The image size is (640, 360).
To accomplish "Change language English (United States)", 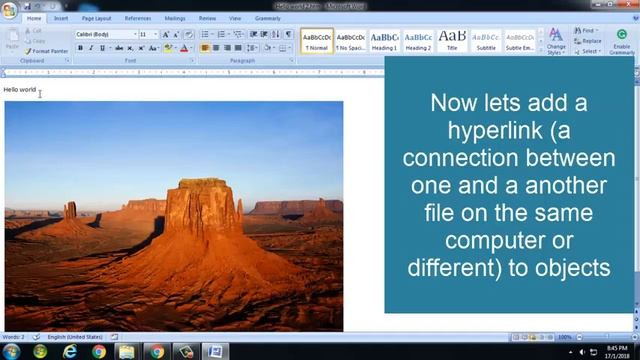I will coord(75,337).
